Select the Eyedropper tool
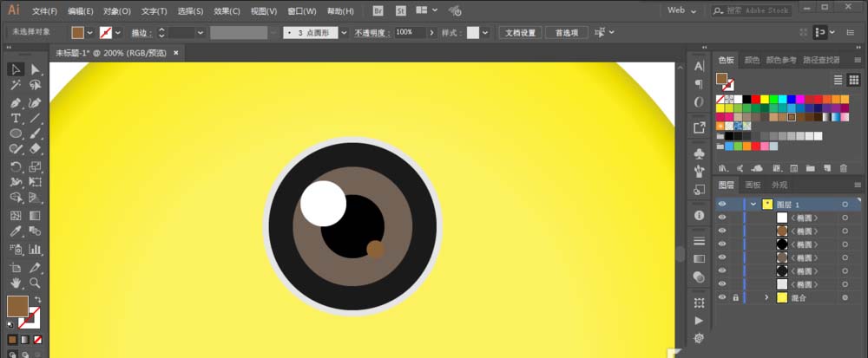This screenshot has height=358, width=868. click(x=16, y=231)
